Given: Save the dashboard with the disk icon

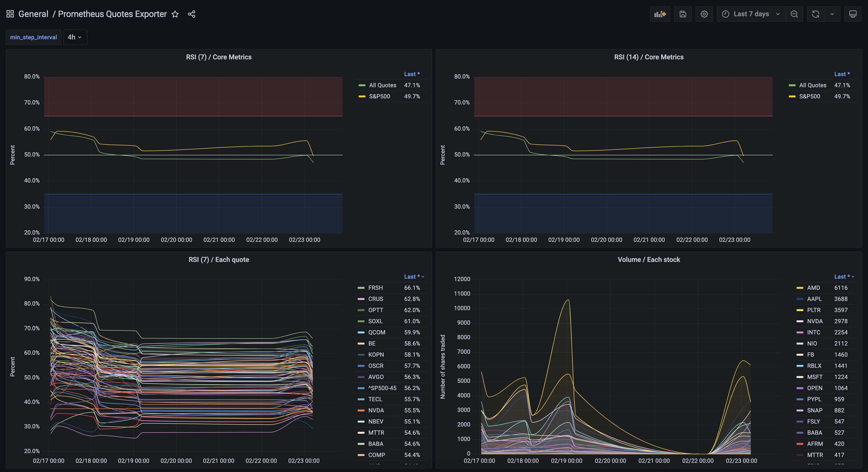Looking at the screenshot, I should click(683, 14).
